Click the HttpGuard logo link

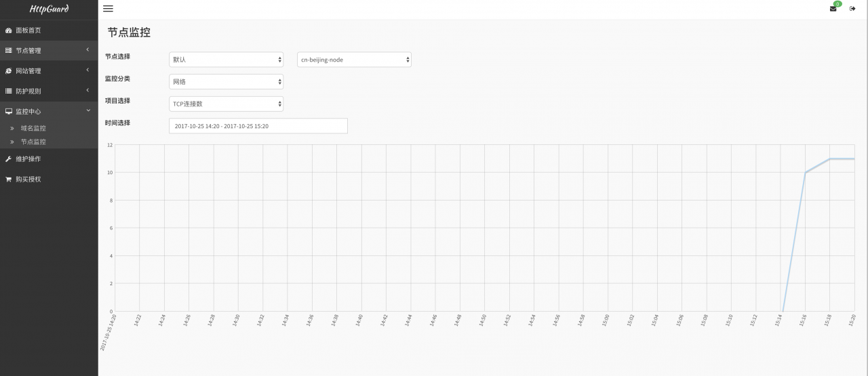point(49,9)
